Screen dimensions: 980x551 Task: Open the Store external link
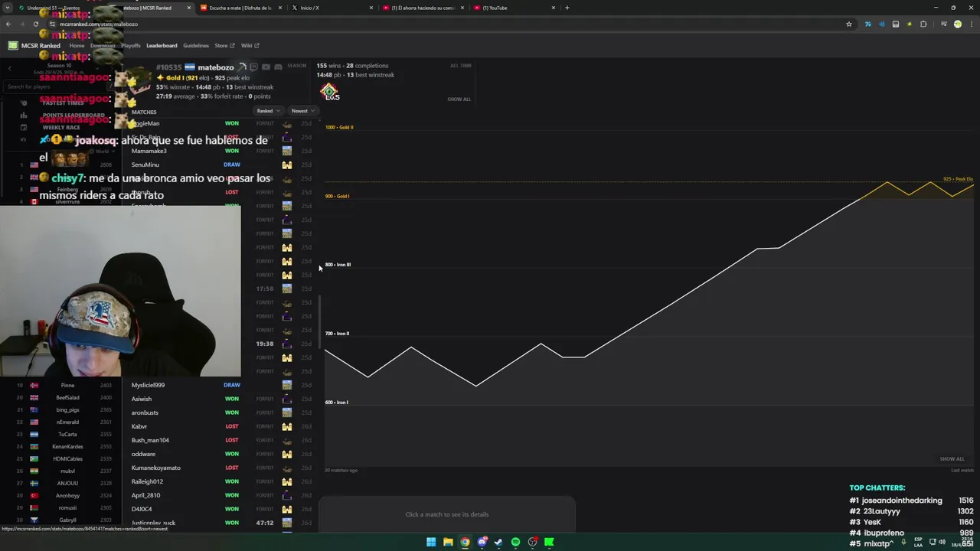pos(224,46)
